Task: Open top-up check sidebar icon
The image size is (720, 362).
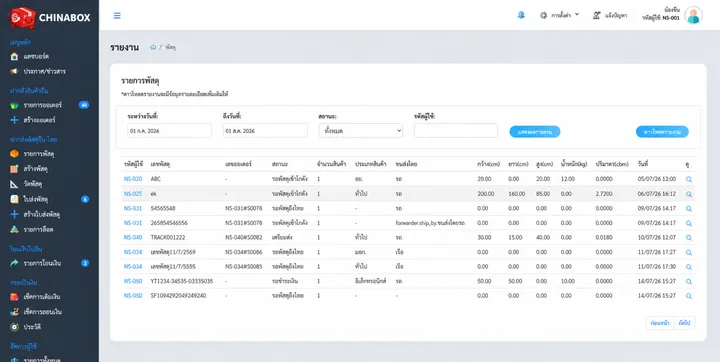Action: pyautogui.click(x=14, y=297)
